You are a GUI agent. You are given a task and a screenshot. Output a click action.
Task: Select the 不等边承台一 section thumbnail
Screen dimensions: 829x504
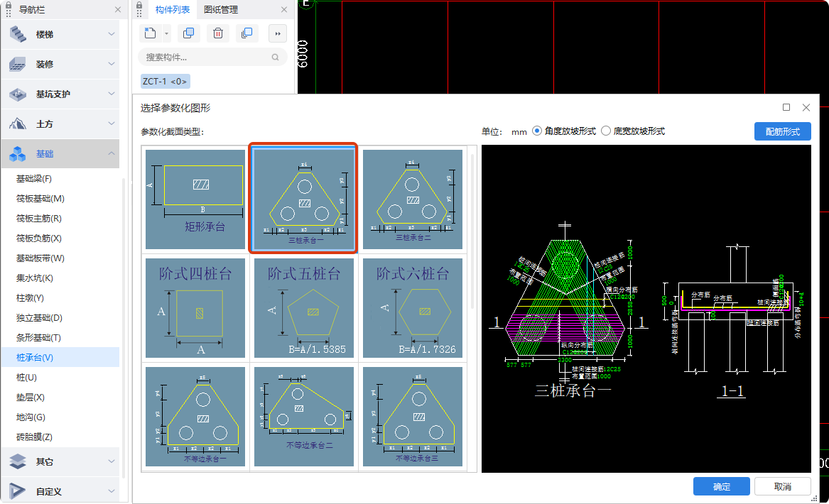tap(195, 417)
